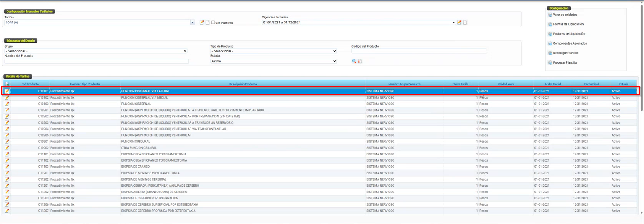Open Formas de Liquidación option
This screenshot has height=224, width=644.
click(x=568, y=24)
